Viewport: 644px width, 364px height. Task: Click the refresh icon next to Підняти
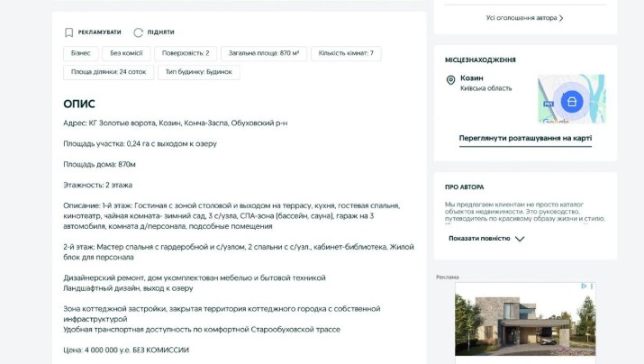coord(139,32)
